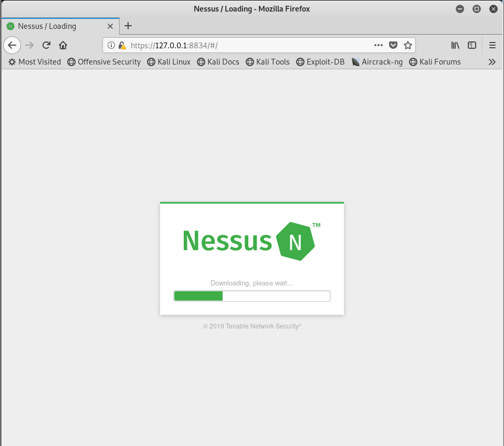Close the Firefox window

pyautogui.click(x=493, y=9)
